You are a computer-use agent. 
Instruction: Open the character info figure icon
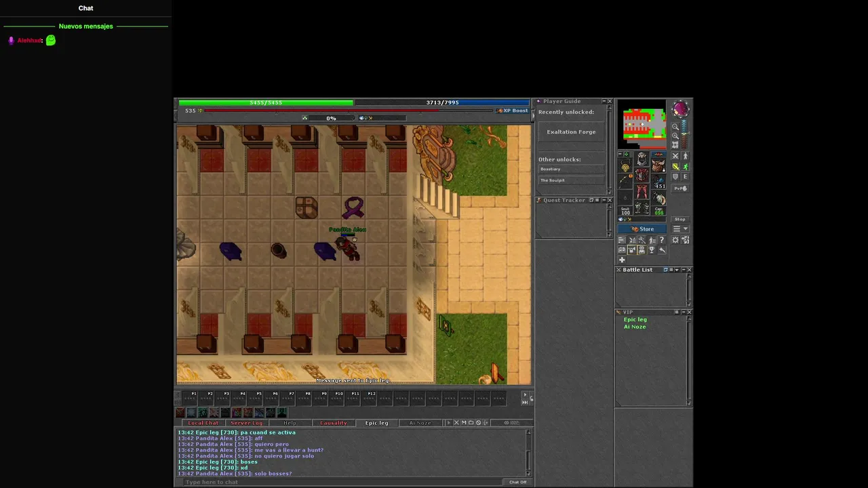[652, 240]
